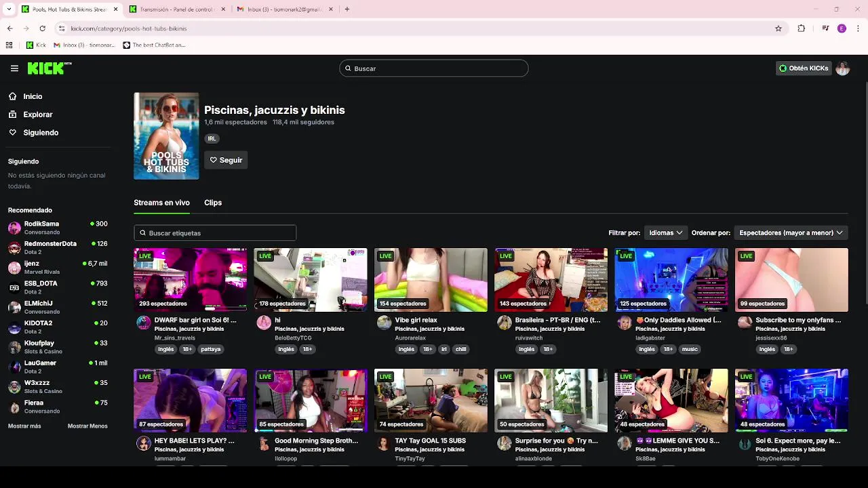Click Aurorarelax streamer avatar
This screenshot has width=868, height=488.
pyautogui.click(x=384, y=323)
